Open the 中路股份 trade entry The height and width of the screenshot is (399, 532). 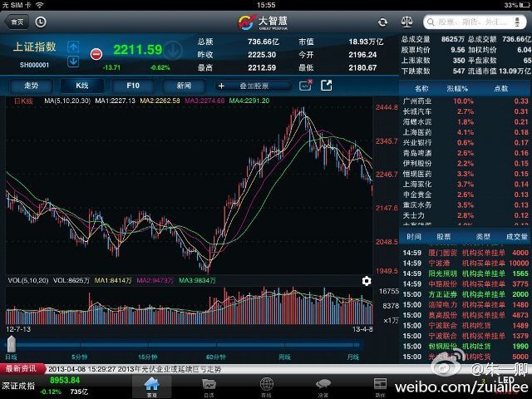(465, 284)
